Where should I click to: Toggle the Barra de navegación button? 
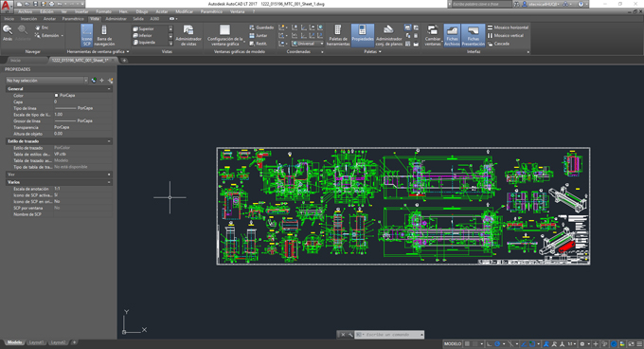(x=104, y=35)
